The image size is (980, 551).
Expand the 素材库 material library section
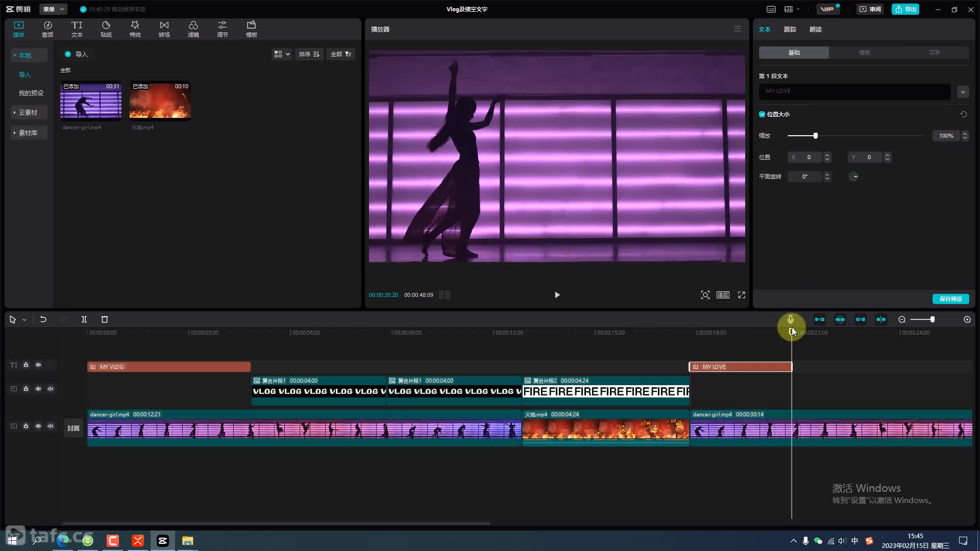(29, 133)
